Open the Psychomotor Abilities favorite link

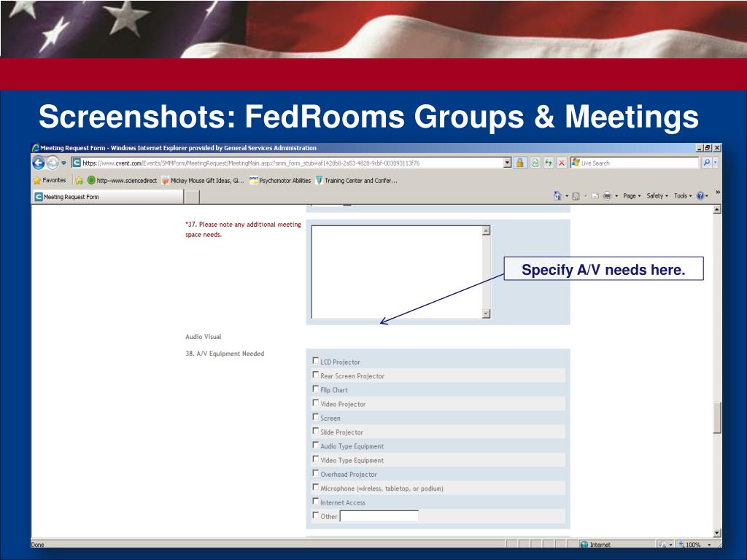[x=280, y=181]
